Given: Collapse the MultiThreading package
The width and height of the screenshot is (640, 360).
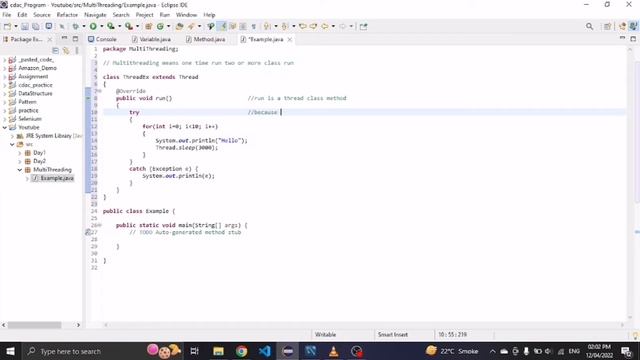Looking at the screenshot, I should coord(20,170).
